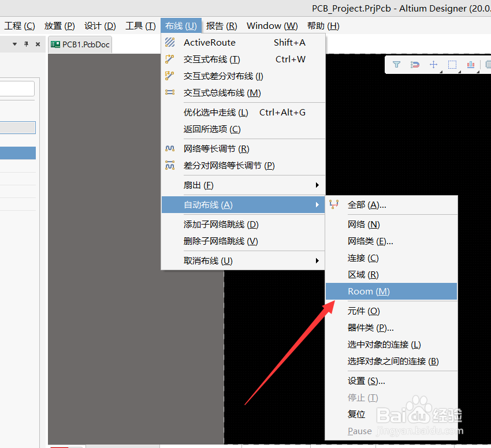Select 网络 (N) auto route option
Screen dimensions: 491x448
[392, 224]
